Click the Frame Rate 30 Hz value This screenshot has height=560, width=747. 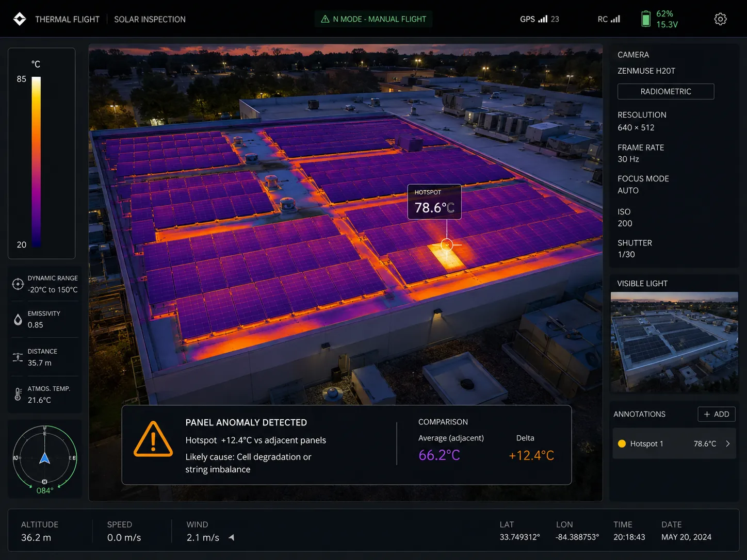(628, 159)
